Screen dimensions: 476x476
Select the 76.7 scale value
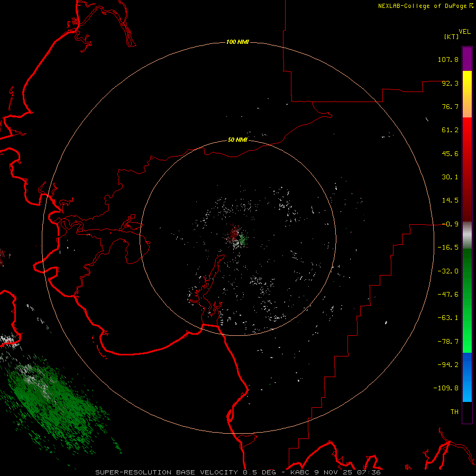(x=450, y=106)
